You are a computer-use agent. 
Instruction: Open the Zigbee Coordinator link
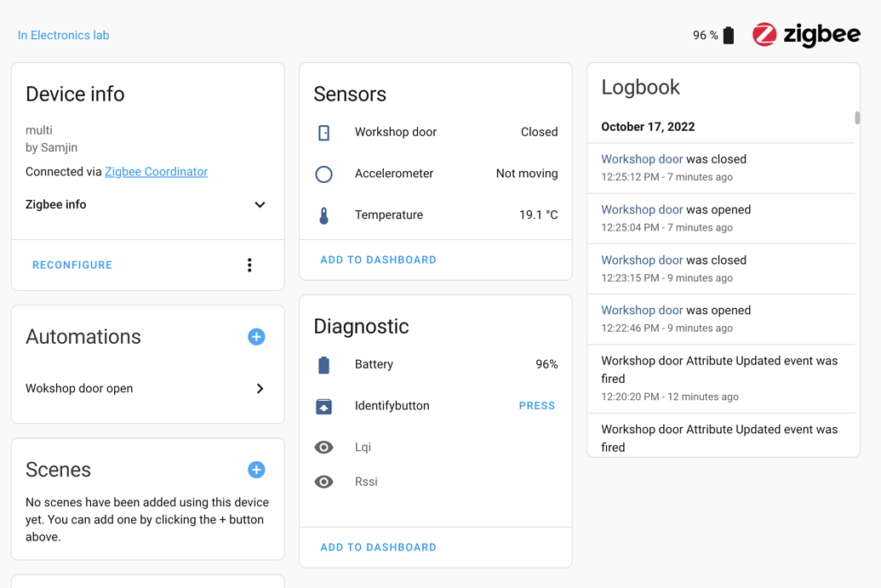click(156, 171)
